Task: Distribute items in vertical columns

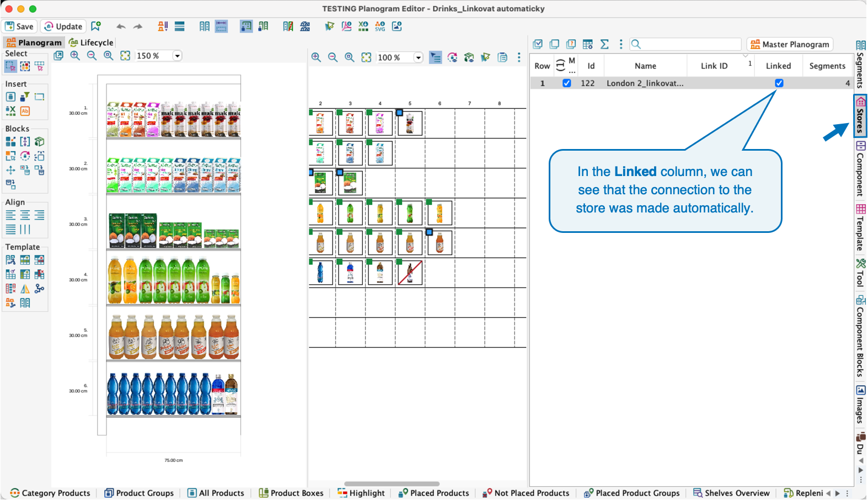Action: click(x=25, y=229)
